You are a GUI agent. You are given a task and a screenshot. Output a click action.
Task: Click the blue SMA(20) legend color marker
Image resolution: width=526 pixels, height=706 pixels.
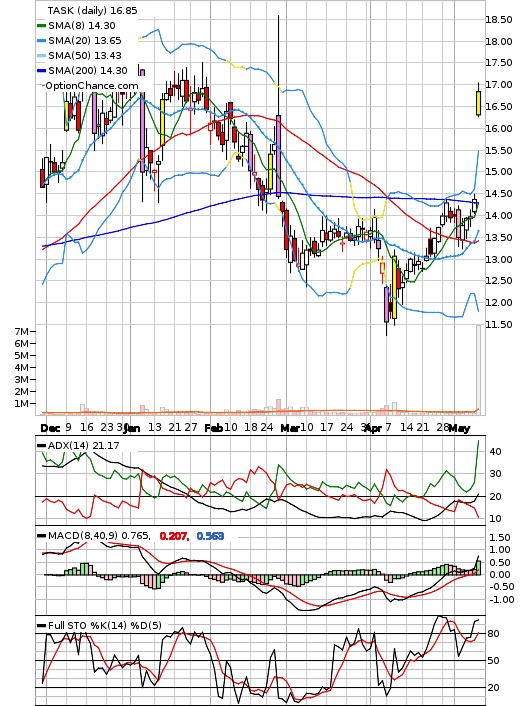pyautogui.click(x=41, y=41)
